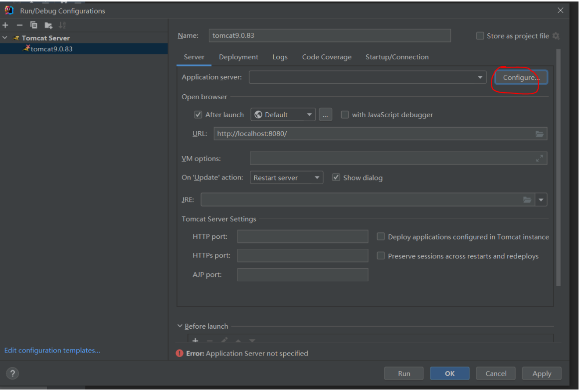Viewport: 582px width, 392px height.
Task: Open the JRE dropdown arrow
Action: pyautogui.click(x=541, y=200)
